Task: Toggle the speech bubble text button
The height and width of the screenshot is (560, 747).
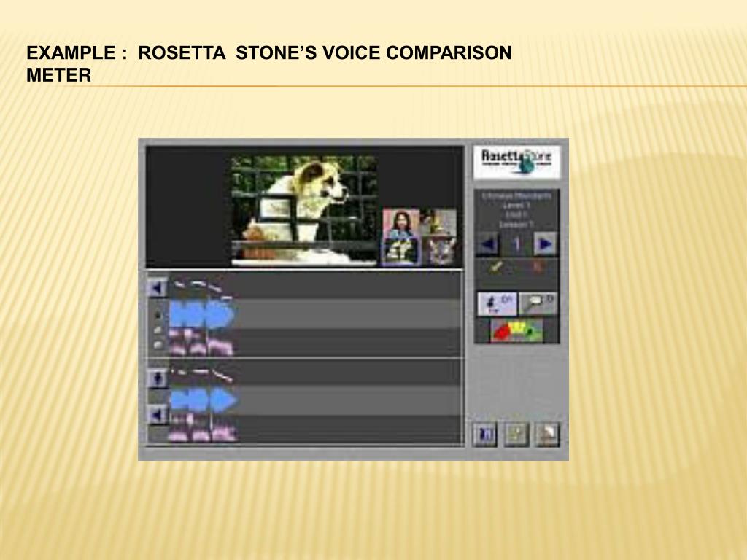Action: (x=538, y=304)
